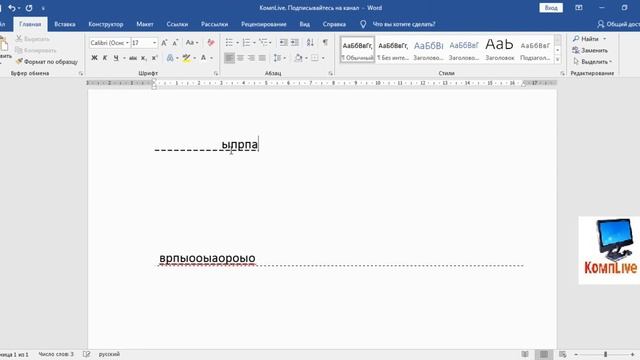The image size is (640, 360).
Task: Expand the font color dropdown arrow
Action: point(211,58)
